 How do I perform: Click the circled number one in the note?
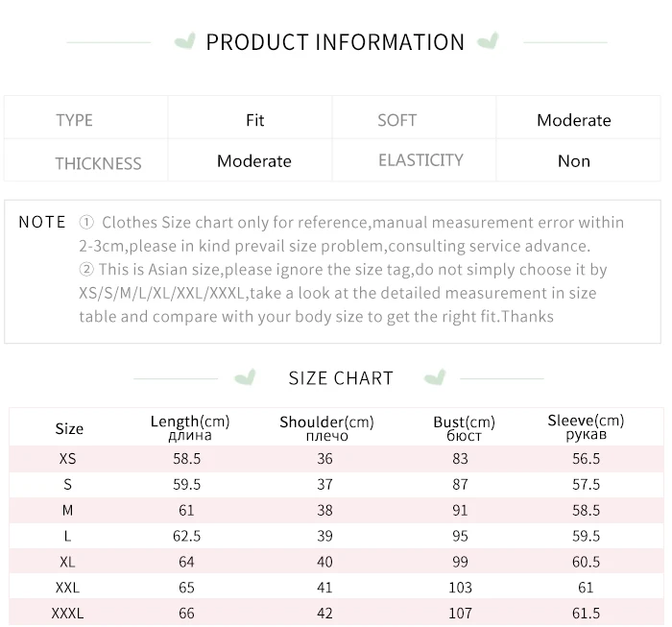point(86,223)
